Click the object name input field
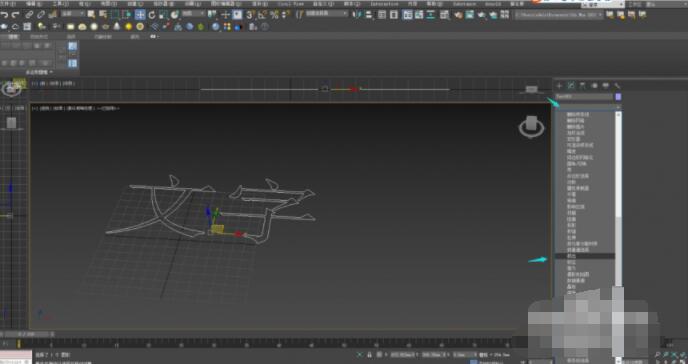The width and height of the screenshot is (689, 364). [584, 97]
